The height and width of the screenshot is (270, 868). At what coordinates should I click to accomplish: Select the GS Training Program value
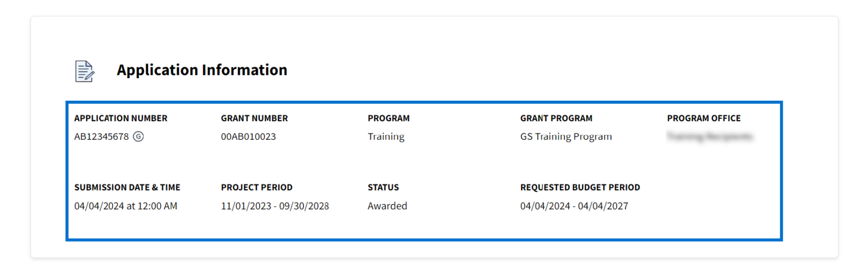point(566,136)
